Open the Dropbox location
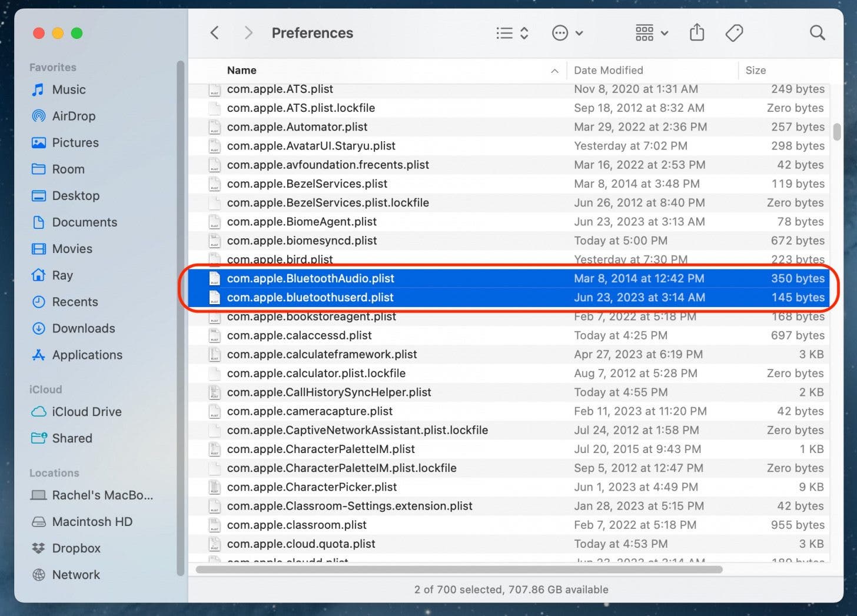This screenshot has height=616, width=857. pos(77,548)
